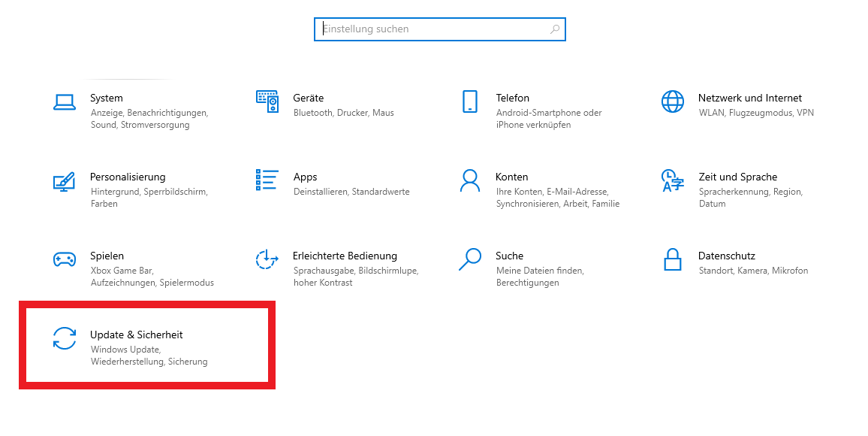Click the Suche magnifying glass category icon
Viewport: 868px width, 436px height.
(469, 259)
